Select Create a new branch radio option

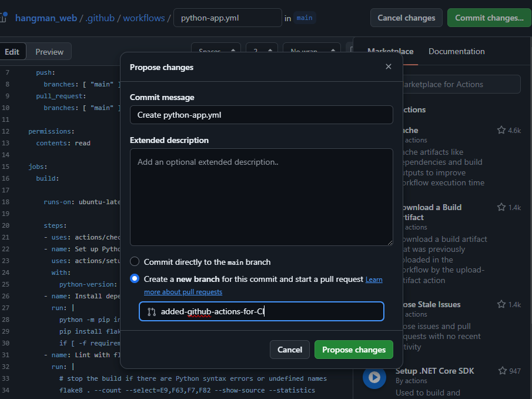[135, 279]
